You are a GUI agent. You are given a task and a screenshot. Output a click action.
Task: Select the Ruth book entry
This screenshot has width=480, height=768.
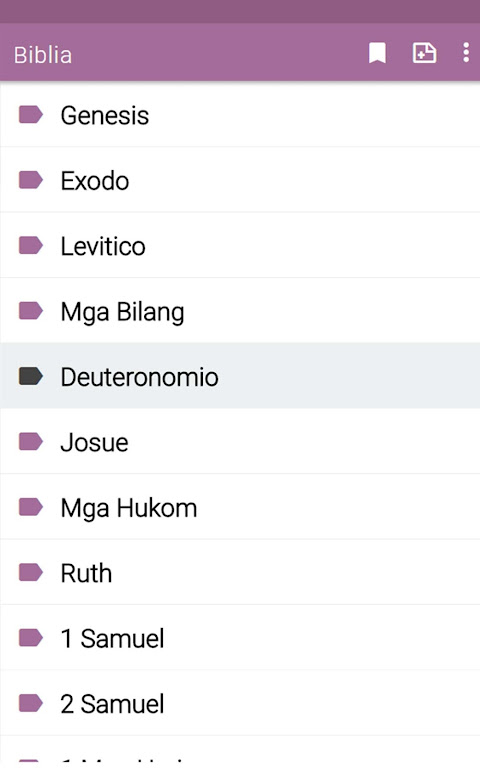coord(240,572)
